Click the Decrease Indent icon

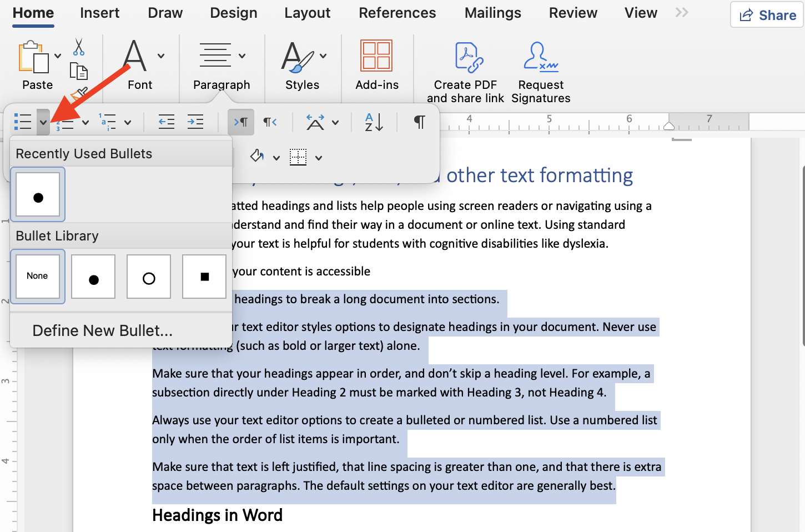tap(166, 122)
